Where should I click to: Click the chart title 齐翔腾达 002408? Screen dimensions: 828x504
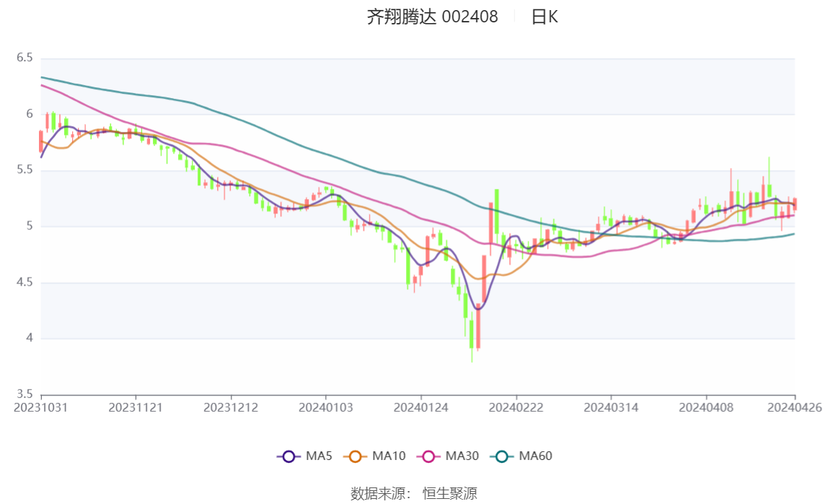coord(433,17)
